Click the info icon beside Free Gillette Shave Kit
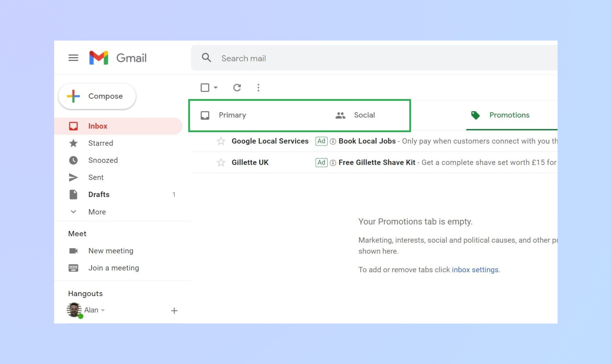 (x=333, y=163)
